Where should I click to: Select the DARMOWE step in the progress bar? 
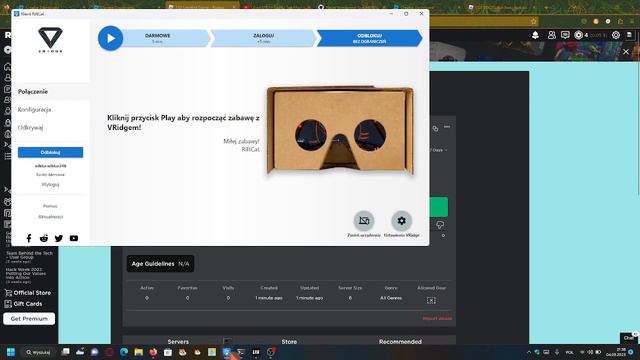tap(163, 38)
